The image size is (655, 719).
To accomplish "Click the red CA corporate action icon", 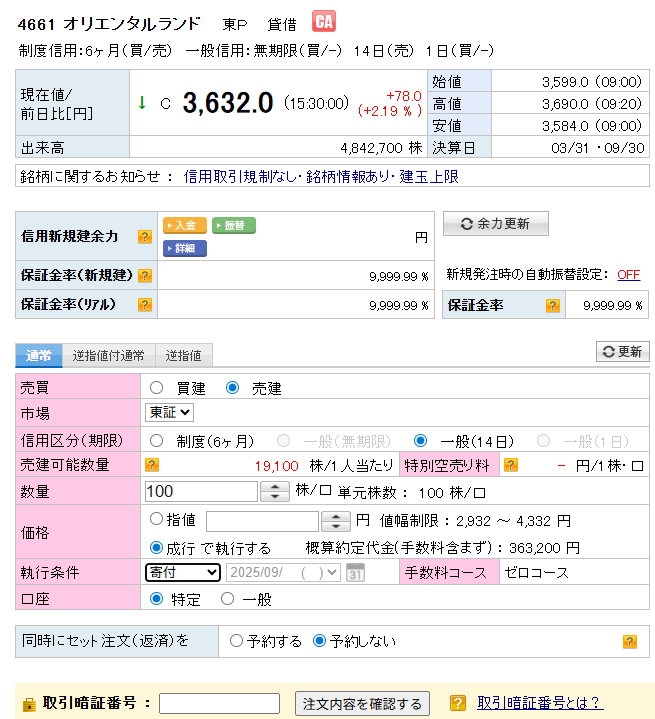I will (x=324, y=22).
